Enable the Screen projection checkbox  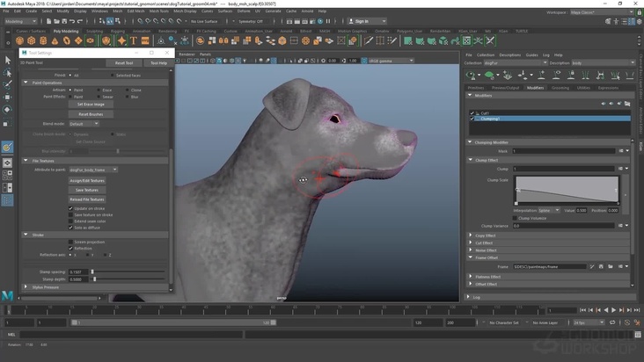tap(70, 242)
